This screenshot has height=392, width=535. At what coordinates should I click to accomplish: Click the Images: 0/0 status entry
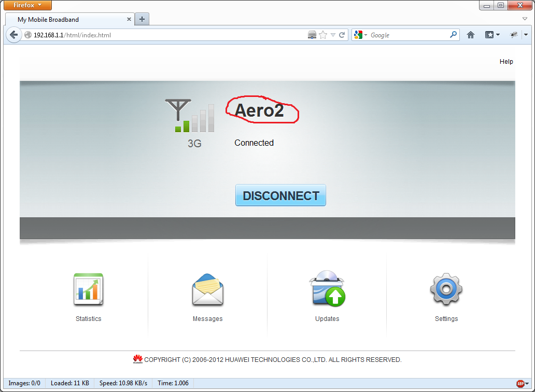[24, 383]
